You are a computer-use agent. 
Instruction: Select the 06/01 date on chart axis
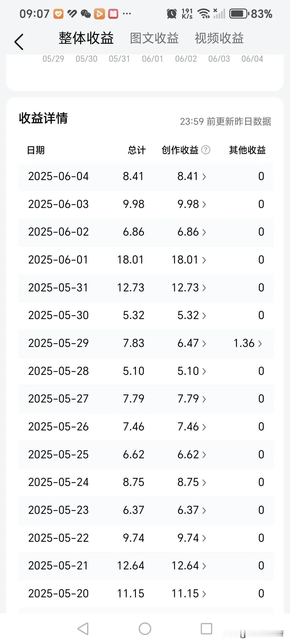coord(153,59)
